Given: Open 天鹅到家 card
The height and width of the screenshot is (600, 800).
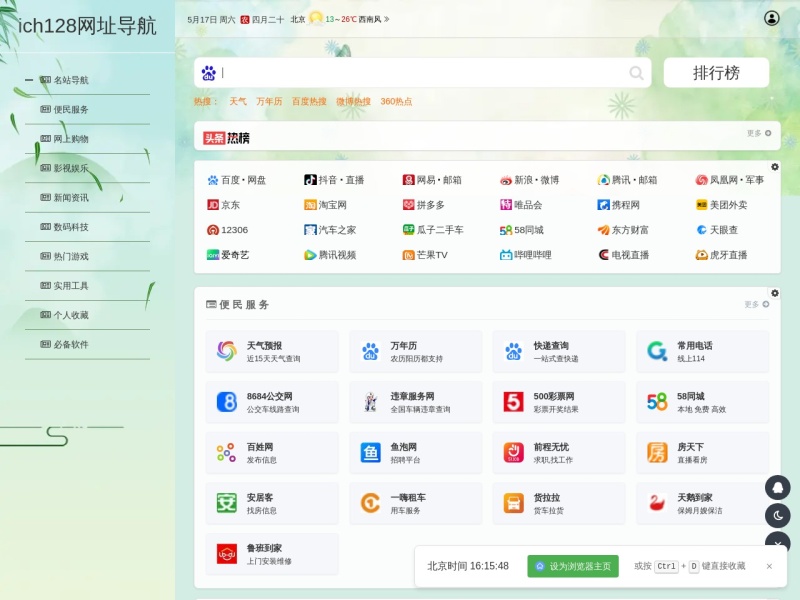Looking at the screenshot, I should click(x=703, y=503).
